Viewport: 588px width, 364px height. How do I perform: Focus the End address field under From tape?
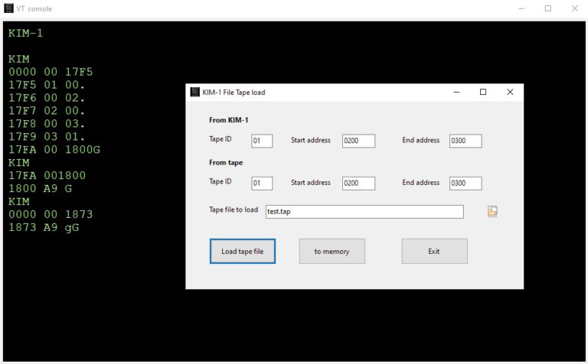(x=465, y=184)
